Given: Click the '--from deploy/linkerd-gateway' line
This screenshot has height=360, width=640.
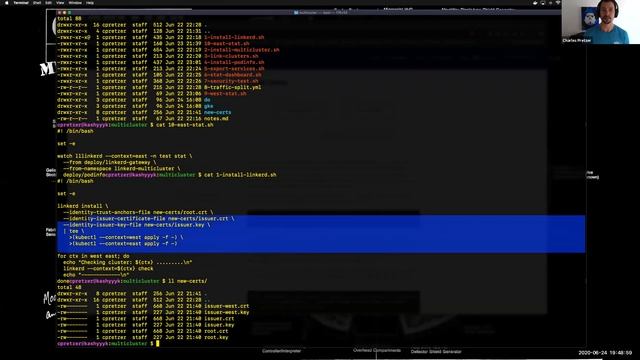Looking at the screenshot, I should 109,162.
